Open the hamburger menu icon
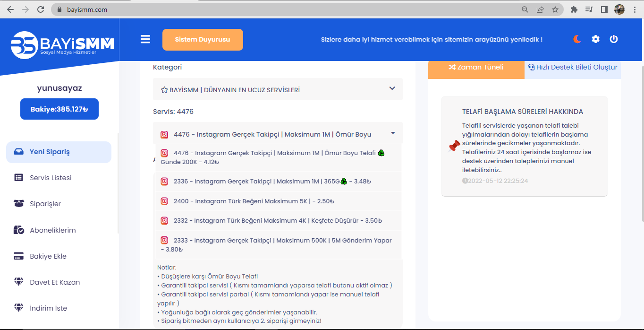644x330 pixels. 145,39
